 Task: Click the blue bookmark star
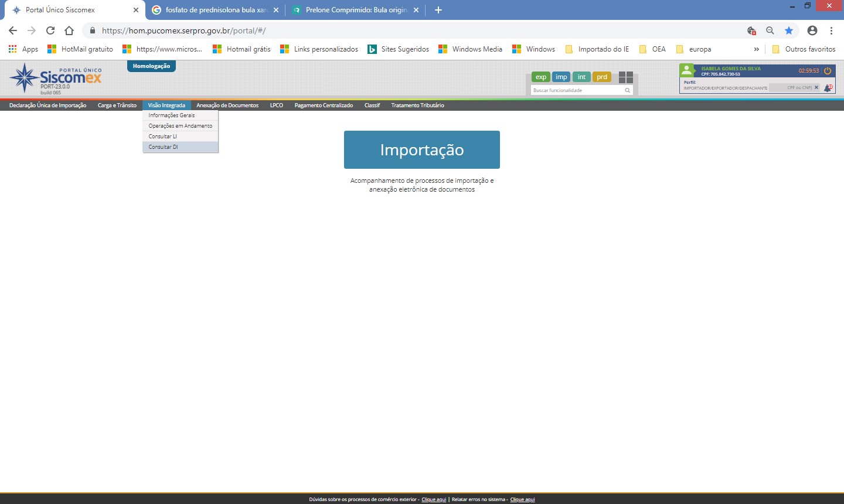(789, 30)
